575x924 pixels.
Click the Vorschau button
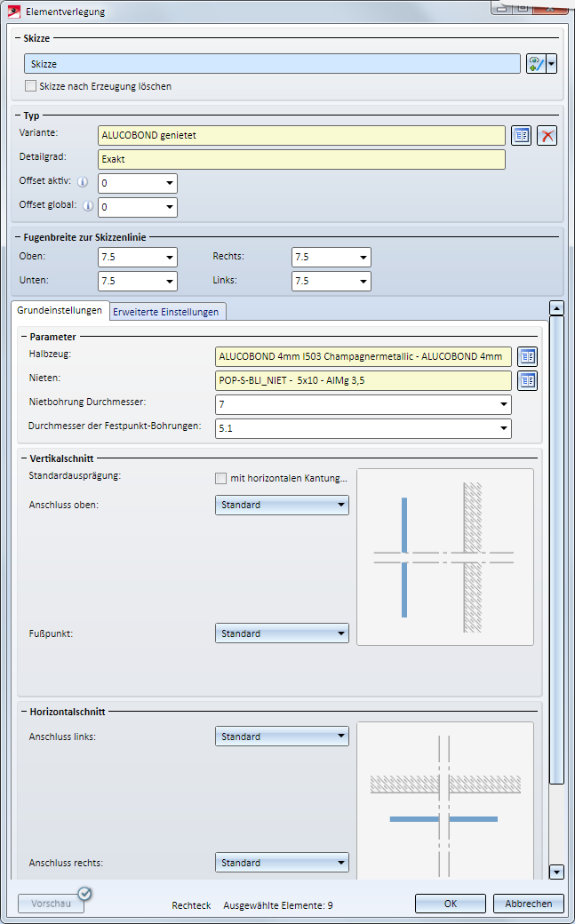click(51, 904)
